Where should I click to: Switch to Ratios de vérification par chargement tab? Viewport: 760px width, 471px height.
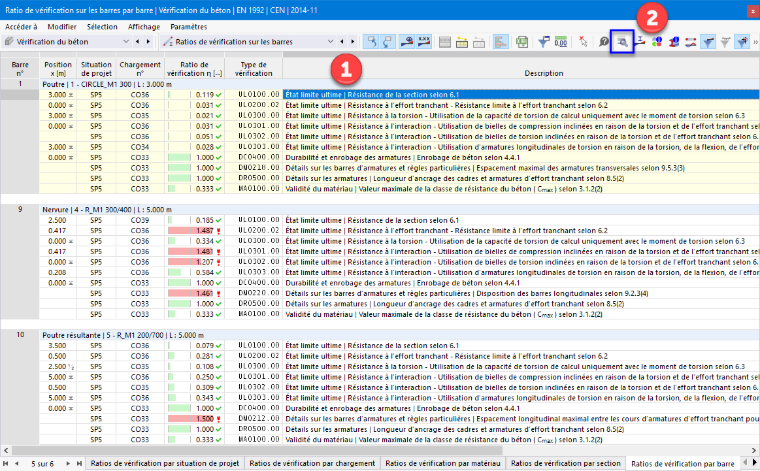(x=312, y=464)
